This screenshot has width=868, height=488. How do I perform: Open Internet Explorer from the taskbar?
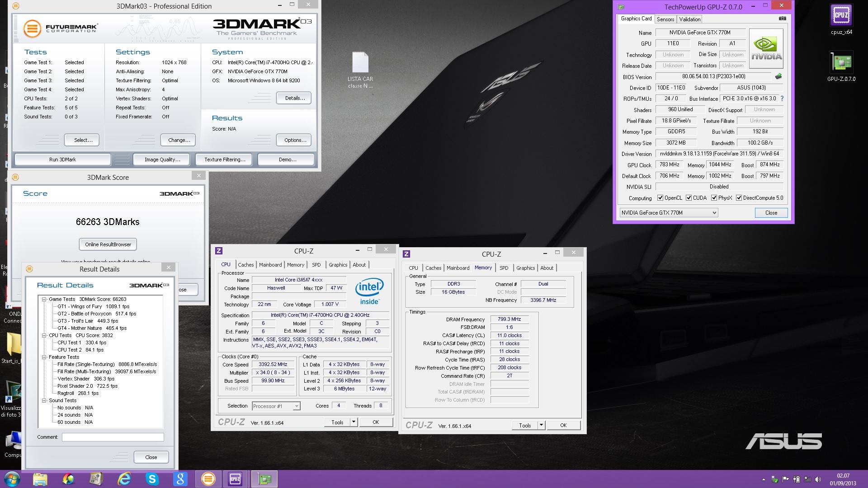124,479
